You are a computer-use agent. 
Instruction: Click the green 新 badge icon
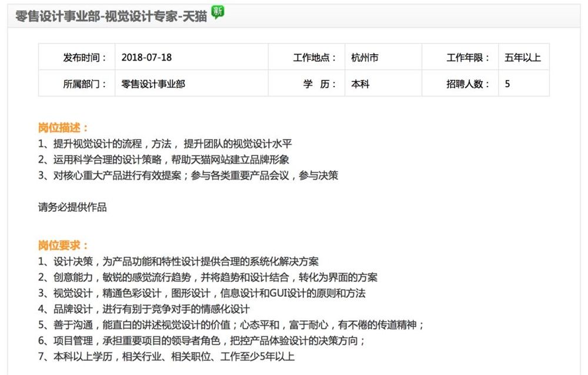tap(218, 12)
